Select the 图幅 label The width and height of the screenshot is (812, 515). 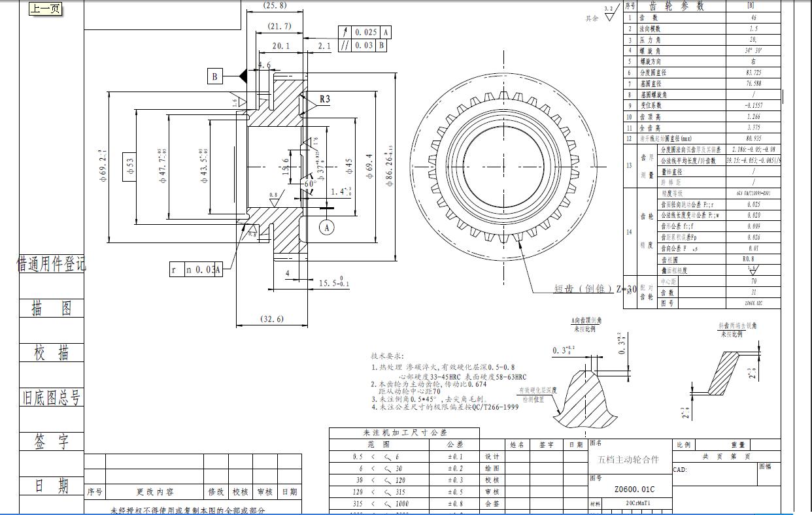[766, 467]
